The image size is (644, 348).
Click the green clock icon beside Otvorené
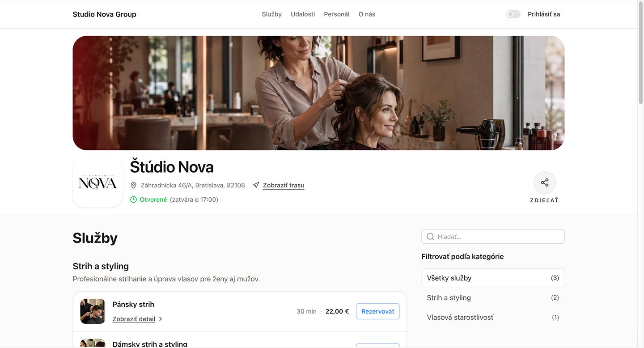pos(133,199)
